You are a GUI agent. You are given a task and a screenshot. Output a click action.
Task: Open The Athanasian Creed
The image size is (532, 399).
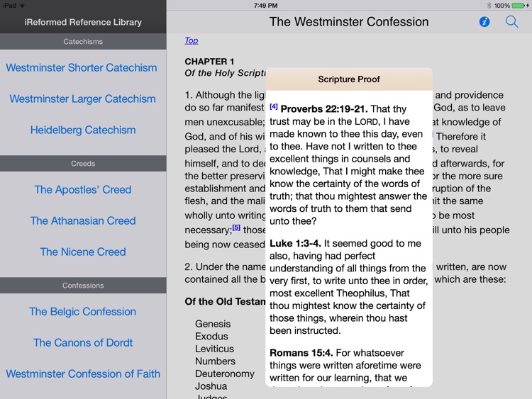pos(83,221)
